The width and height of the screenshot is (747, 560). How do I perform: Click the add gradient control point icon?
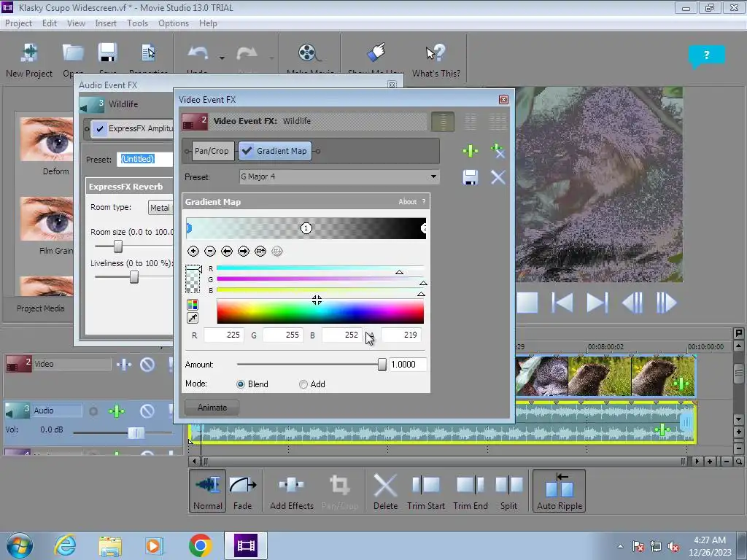click(x=193, y=251)
